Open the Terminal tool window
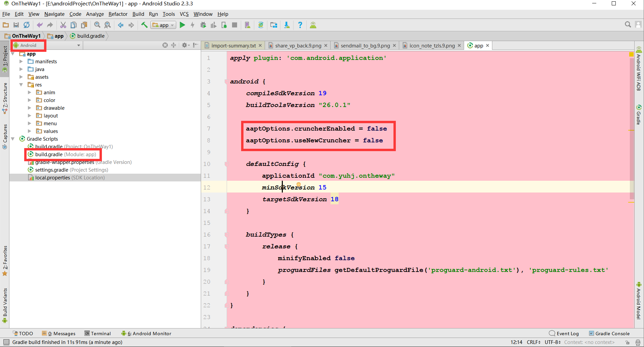Screen dimensions: 644x347 (98, 333)
